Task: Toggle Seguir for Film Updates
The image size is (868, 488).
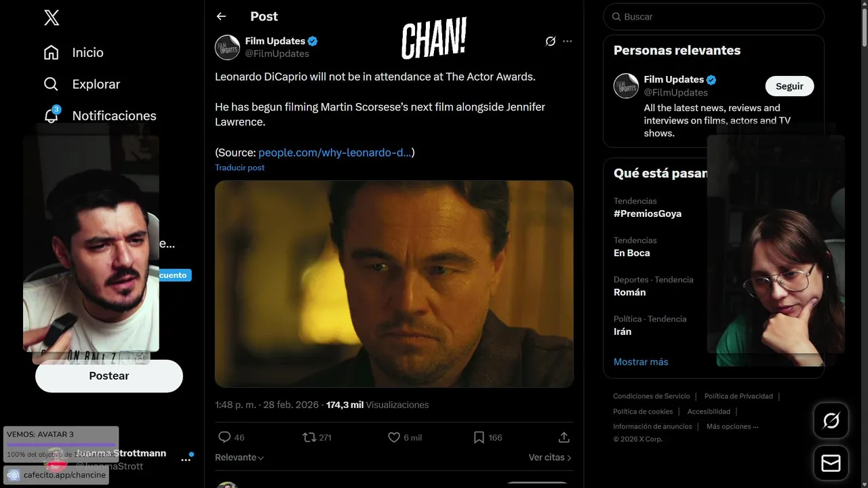Action: 789,86
